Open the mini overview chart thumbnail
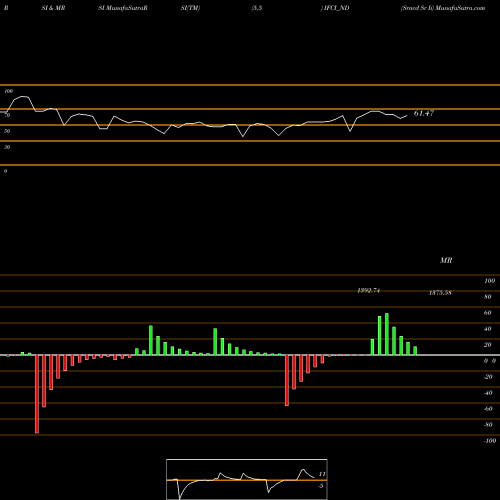Image resolution: width=500 pixels, height=500 pixels. pos(247,479)
